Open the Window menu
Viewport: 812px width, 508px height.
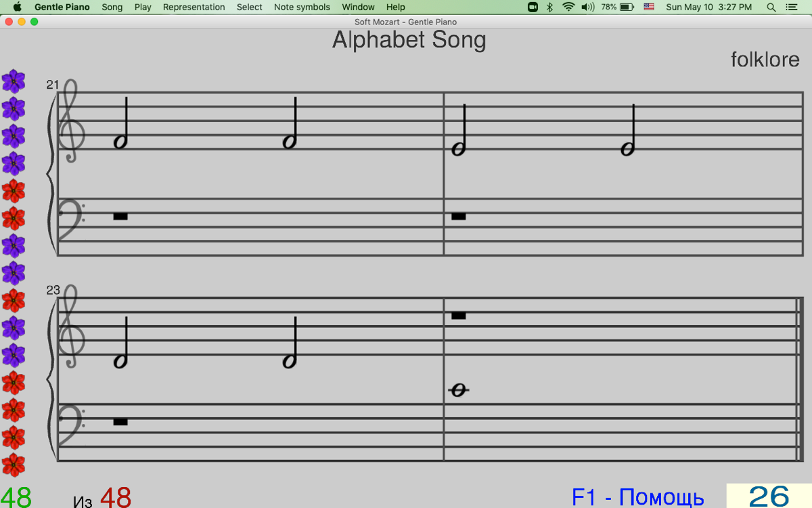[x=358, y=7]
